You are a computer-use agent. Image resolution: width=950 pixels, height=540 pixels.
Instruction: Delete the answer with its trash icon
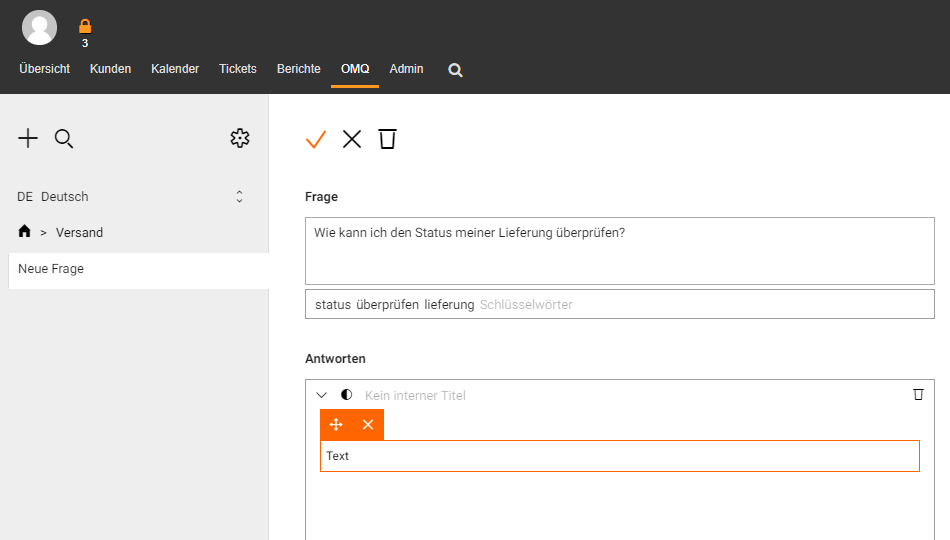tap(918, 395)
